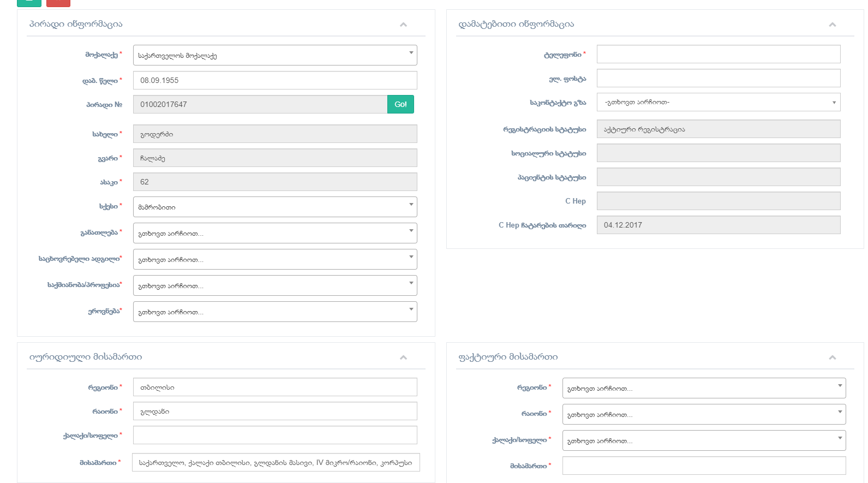Click the red button at top left
868x483 pixels.
click(x=58, y=3)
